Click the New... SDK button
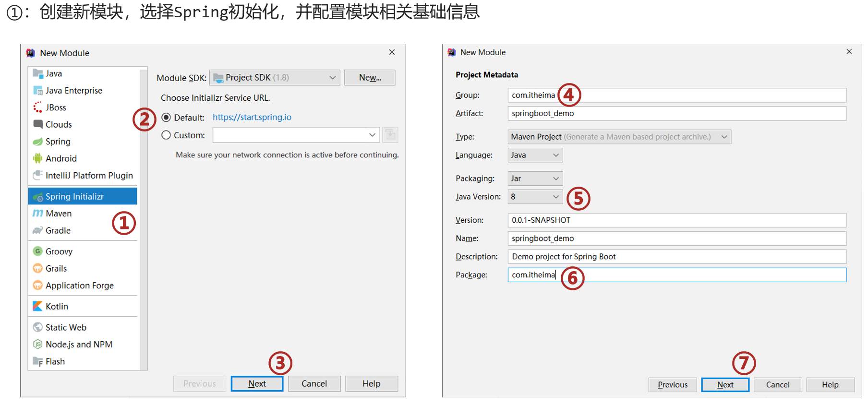Image resolution: width=868 pixels, height=405 pixels. click(370, 78)
